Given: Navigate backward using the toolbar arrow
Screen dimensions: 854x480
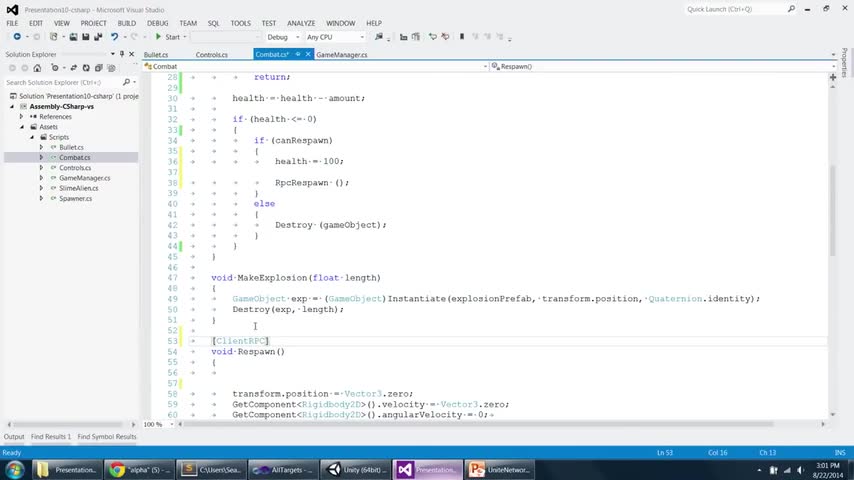Looking at the screenshot, I should 17,37.
